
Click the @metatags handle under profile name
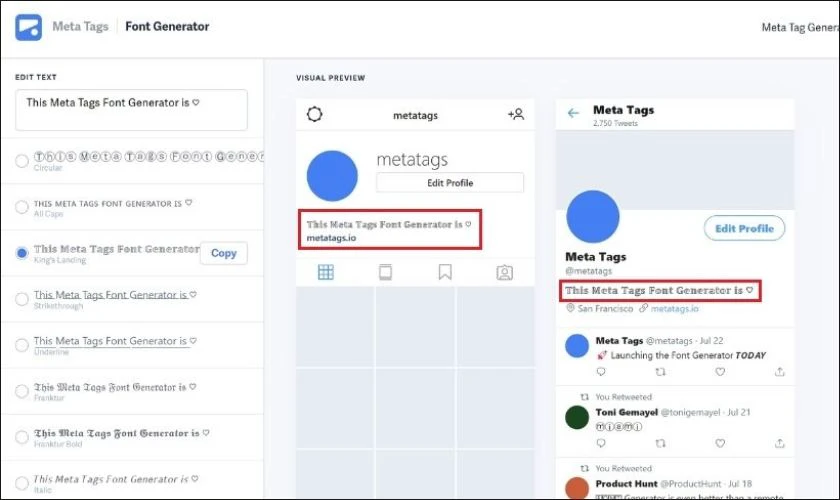click(x=588, y=271)
